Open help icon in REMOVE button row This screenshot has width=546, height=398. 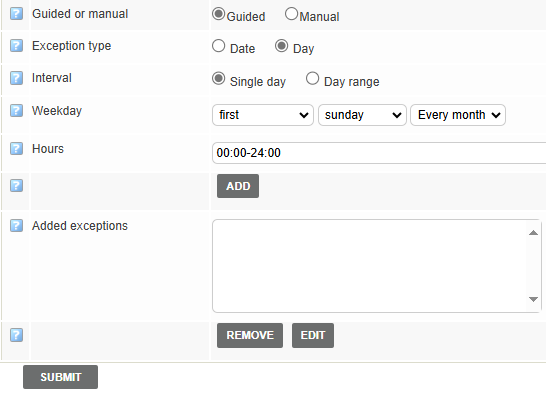click(16, 335)
